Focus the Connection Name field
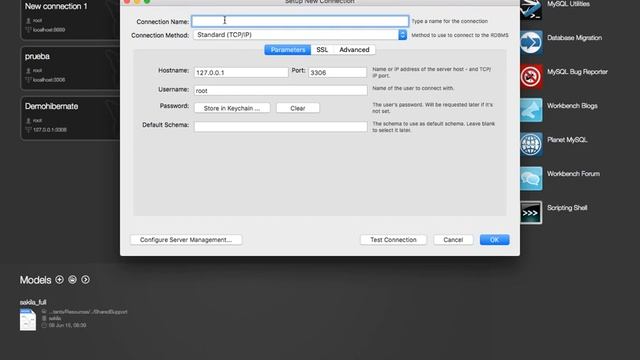640x360 pixels. 300,21
